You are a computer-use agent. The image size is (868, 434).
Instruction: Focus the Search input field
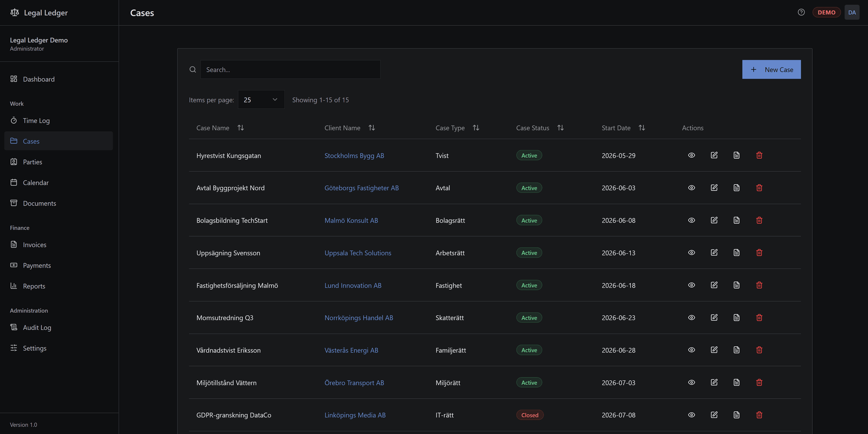click(x=290, y=70)
